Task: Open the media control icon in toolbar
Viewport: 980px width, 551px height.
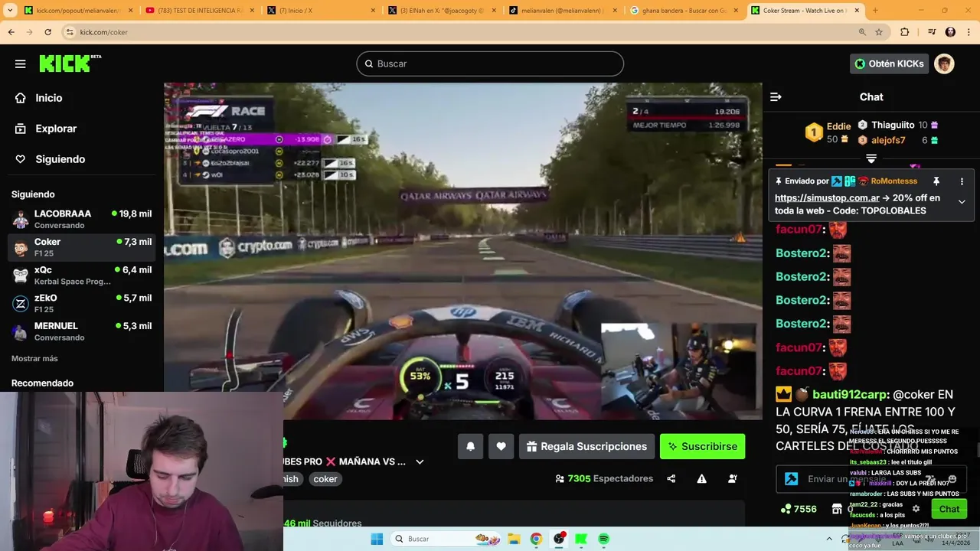Action: click(x=932, y=32)
